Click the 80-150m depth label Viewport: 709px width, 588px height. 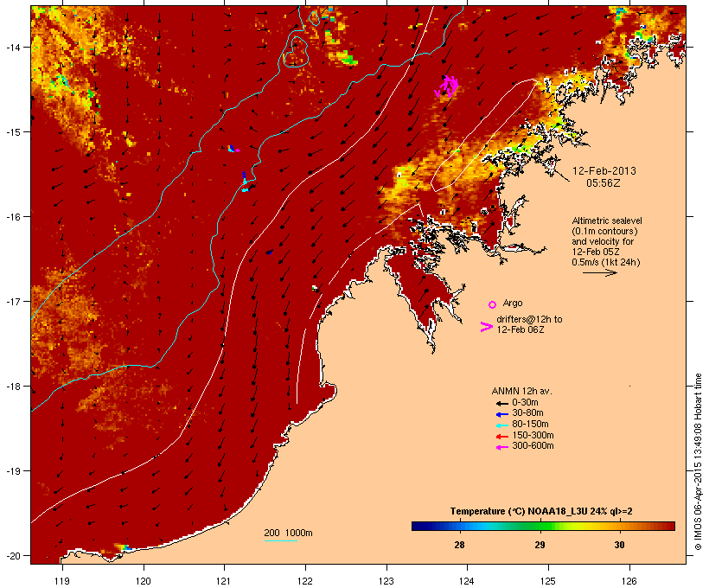pyautogui.click(x=530, y=425)
